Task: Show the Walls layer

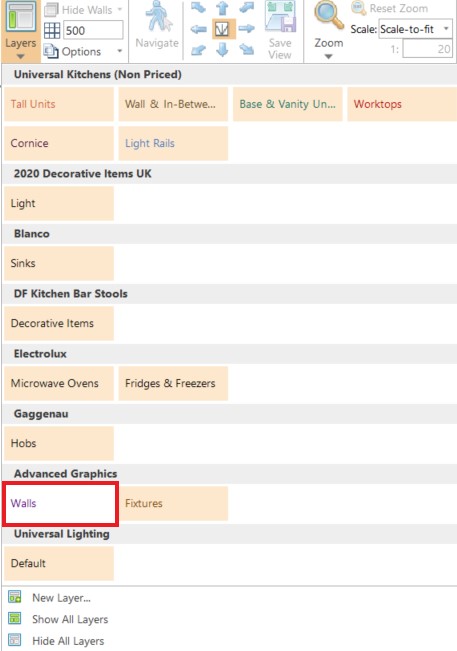Action: coord(60,504)
